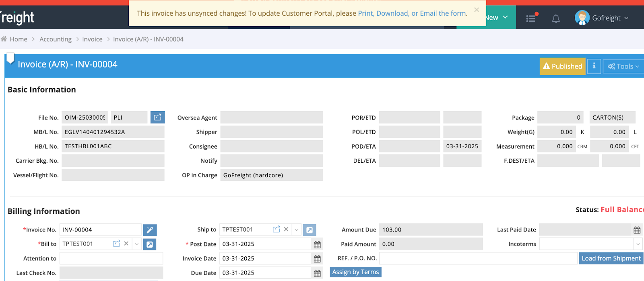Open the task list icon in header
This screenshot has height=281, width=644.
(x=531, y=18)
